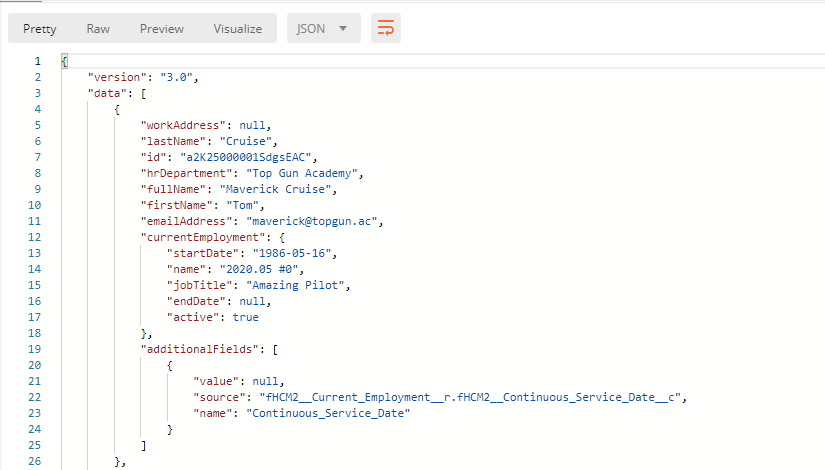Image resolution: width=825 pixels, height=470 pixels.
Task: Click the "emailAddress" key
Action: pos(186,221)
